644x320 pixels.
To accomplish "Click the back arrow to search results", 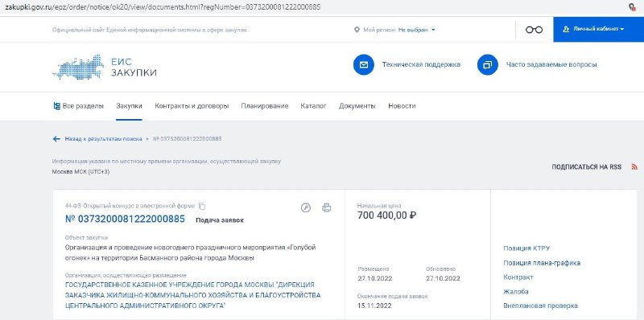I will (x=56, y=138).
